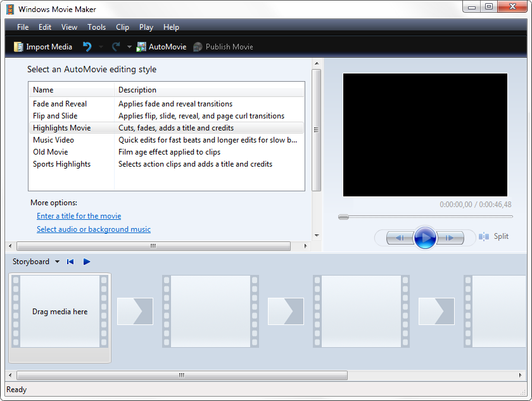This screenshot has width=532, height=401.
Task: Click the style pane vertical scrollbar up arrow
Action: pos(317,63)
